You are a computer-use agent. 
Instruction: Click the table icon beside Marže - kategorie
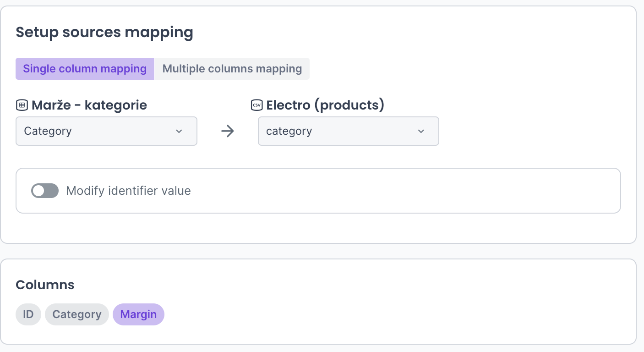(22, 105)
